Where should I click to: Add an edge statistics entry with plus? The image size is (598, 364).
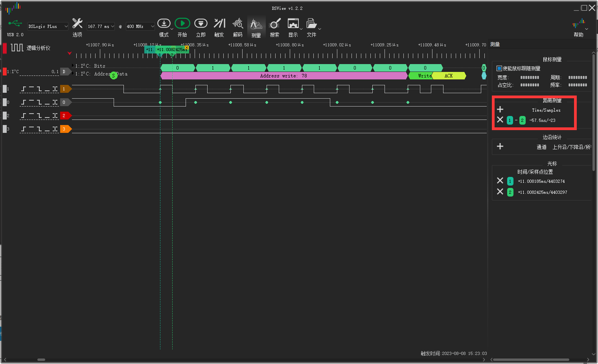tap(500, 146)
